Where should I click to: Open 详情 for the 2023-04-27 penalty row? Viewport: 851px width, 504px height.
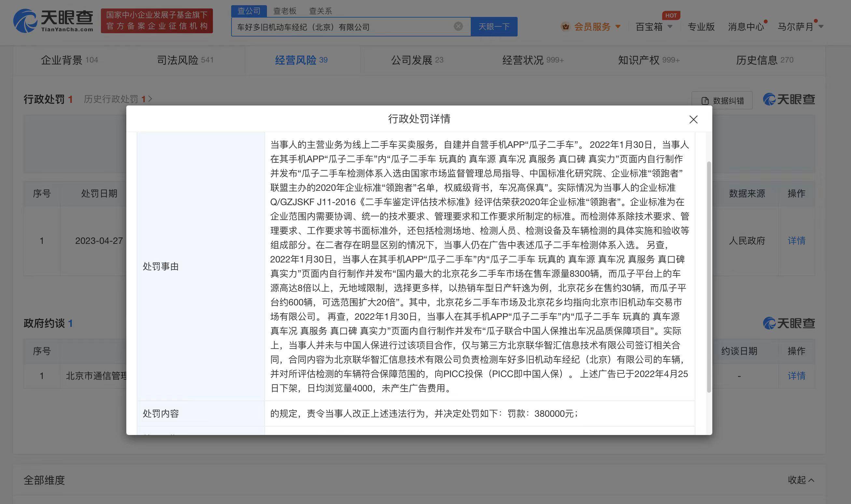(796, 241)
